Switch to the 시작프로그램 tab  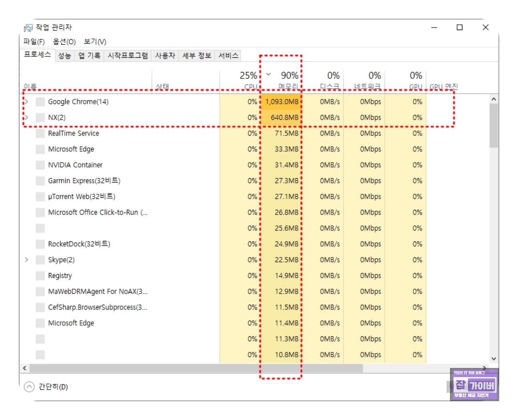coord(128,56)
